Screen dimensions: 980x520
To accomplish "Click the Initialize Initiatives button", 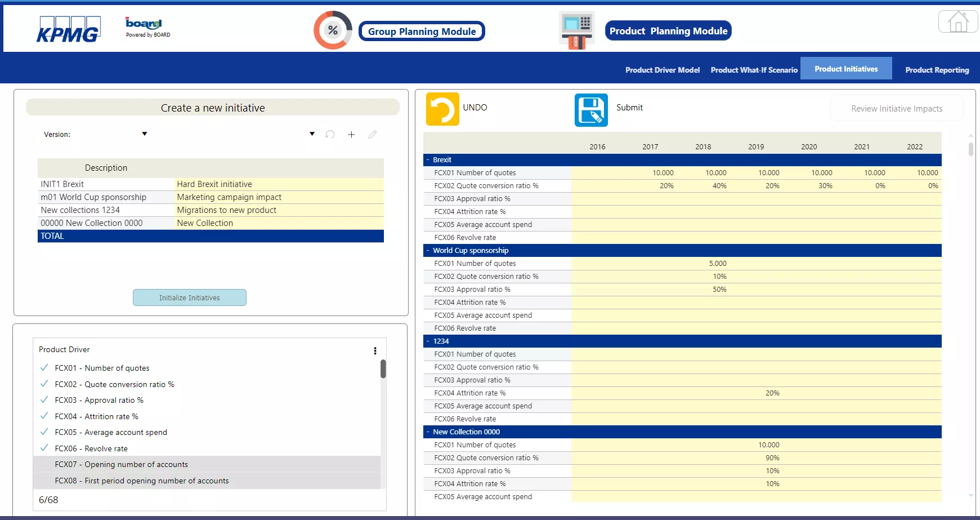I will point(189,297).
